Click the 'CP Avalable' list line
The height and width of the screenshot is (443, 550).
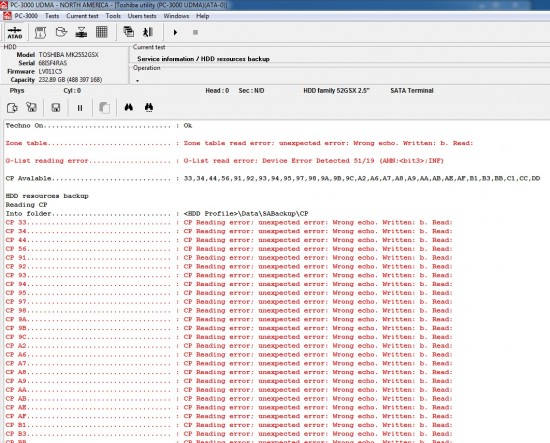273,178
